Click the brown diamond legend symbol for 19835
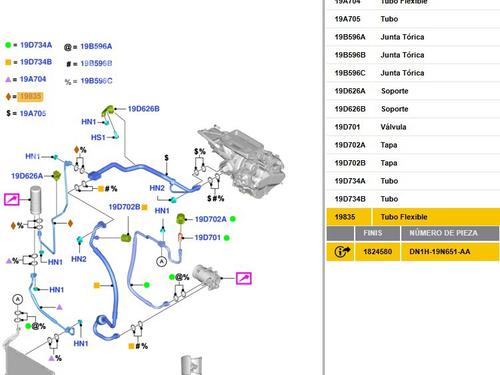This screenshot has height=375, width=500. tap(8, 97)
